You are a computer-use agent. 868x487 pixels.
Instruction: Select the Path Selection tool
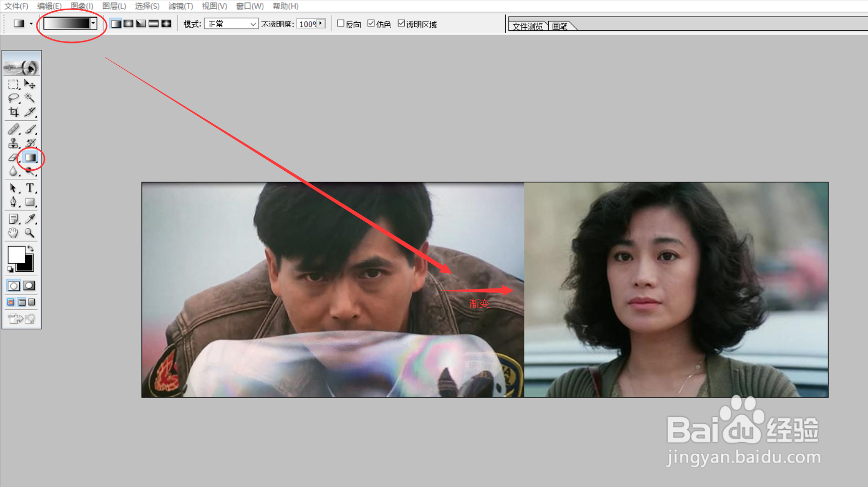pos(14,188)
